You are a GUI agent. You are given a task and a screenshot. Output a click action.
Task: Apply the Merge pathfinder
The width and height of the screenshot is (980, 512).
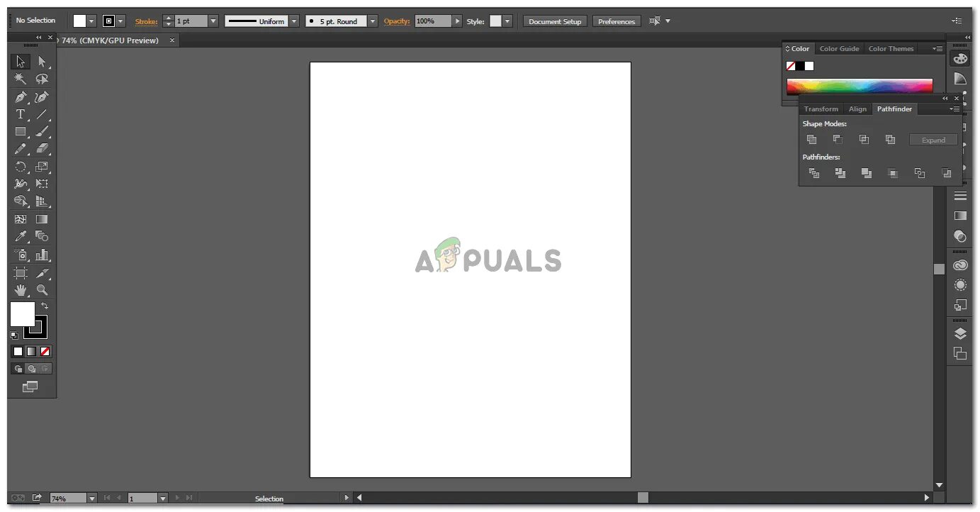(x=867, y=173)
